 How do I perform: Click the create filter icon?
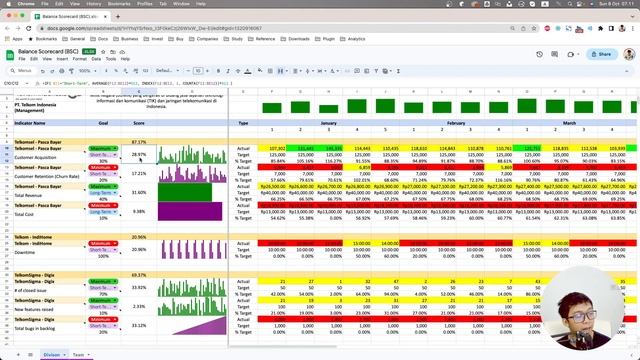(x=376, y=71)
